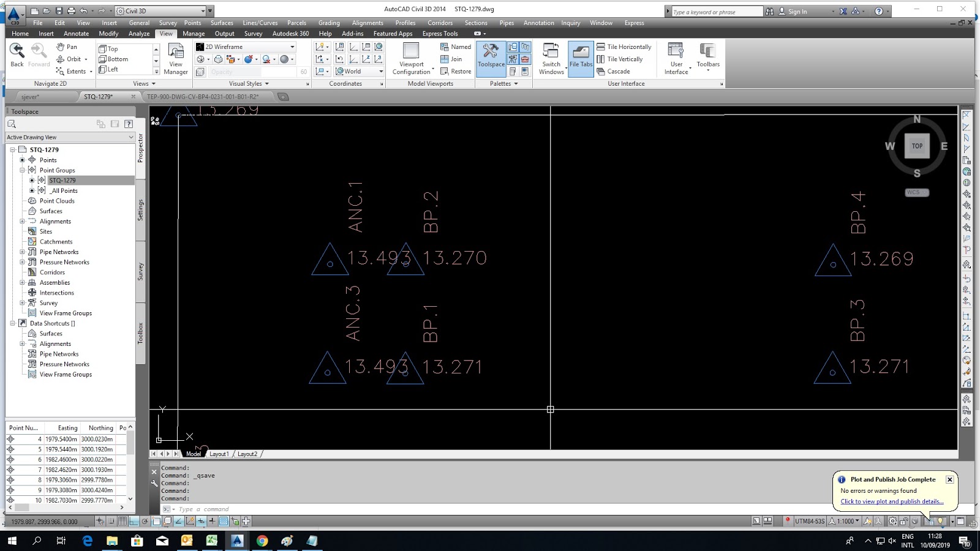Launch AutoCAD Civil 3D from the taskbar
The width and height of the screenshot is (980, 551).
tap(237, 541)
